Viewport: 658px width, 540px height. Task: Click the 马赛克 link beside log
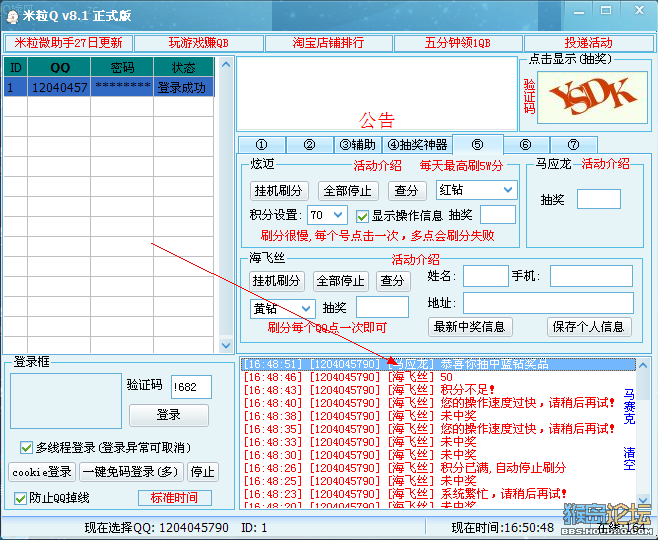coord(629,406)
